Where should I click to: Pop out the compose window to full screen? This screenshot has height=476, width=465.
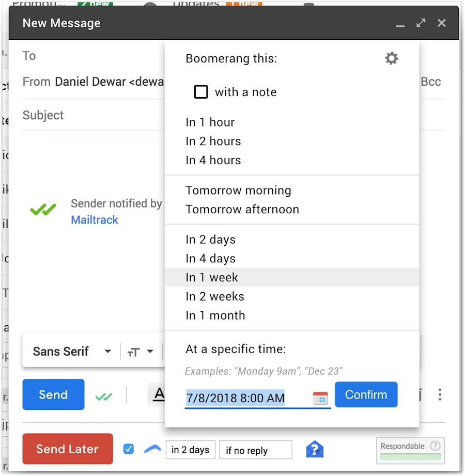coord(421,23)
